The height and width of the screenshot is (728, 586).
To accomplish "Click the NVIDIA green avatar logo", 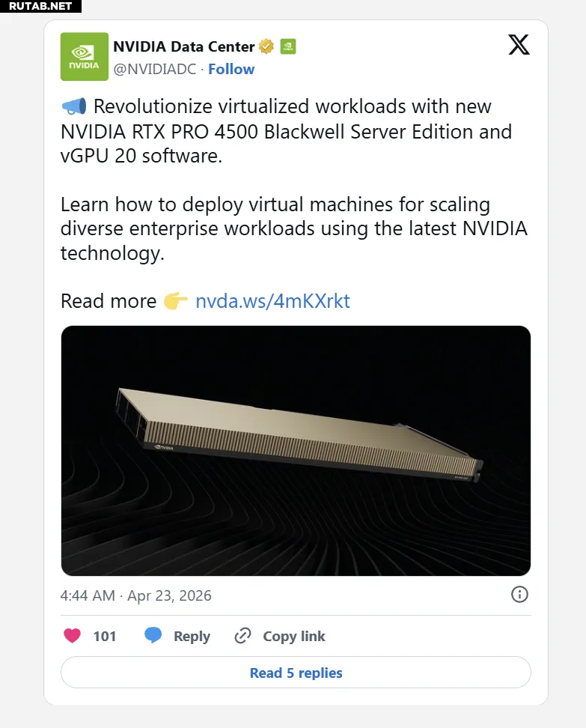I will click(85, 57).
